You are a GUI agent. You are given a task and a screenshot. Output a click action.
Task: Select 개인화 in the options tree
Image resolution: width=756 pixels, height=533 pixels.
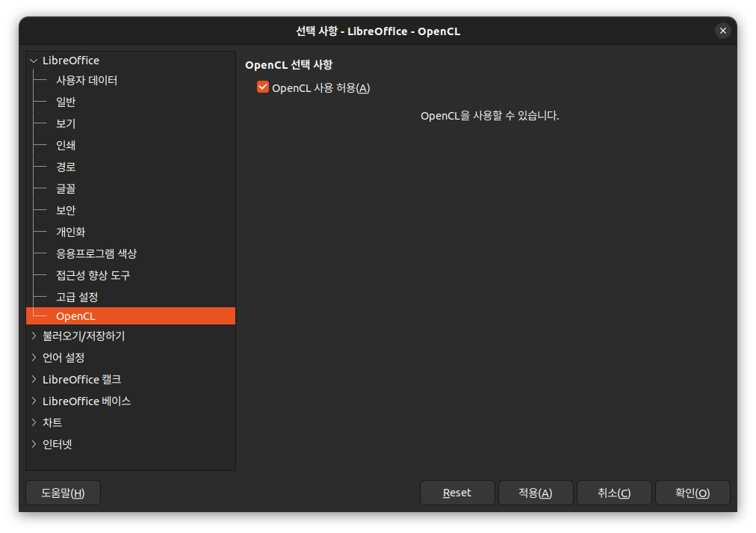point(71,232)
